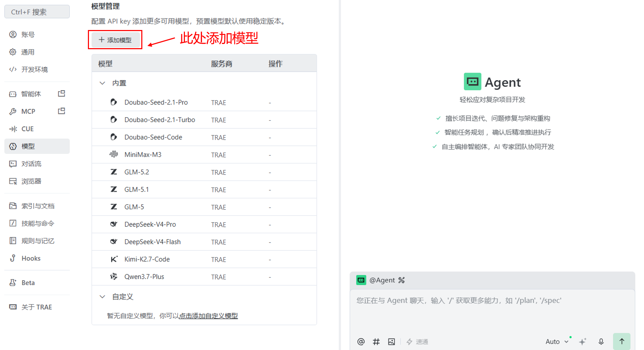Click the sparkle prompt-enhance icon
This screenshot has width=644, height=350.
pyautogui.click(x=583, y=342)
